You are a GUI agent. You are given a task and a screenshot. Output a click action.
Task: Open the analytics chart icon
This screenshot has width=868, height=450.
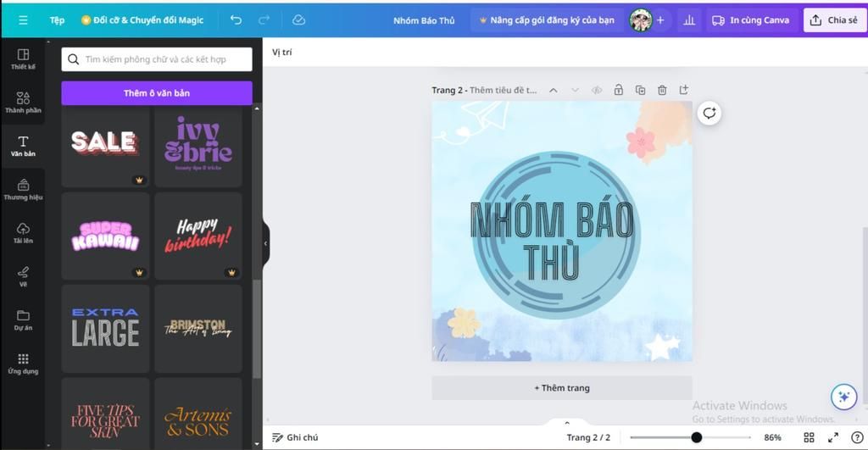[689, 20]
